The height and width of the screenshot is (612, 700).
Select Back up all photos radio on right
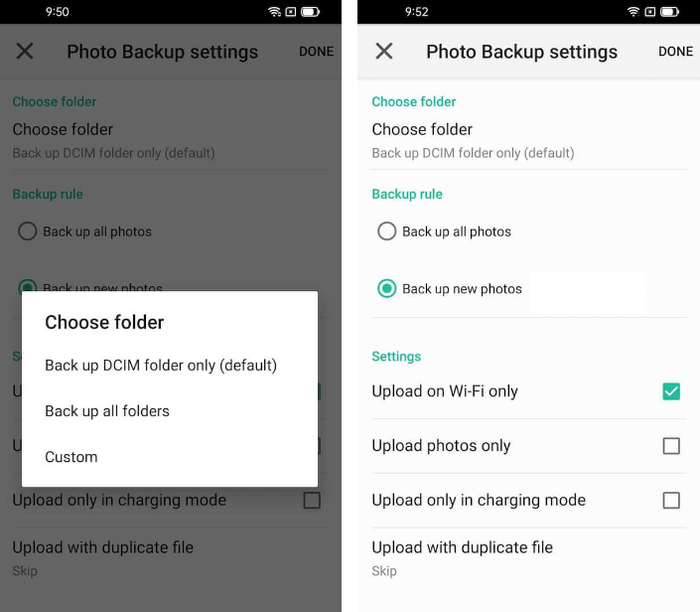click(386, 231)
